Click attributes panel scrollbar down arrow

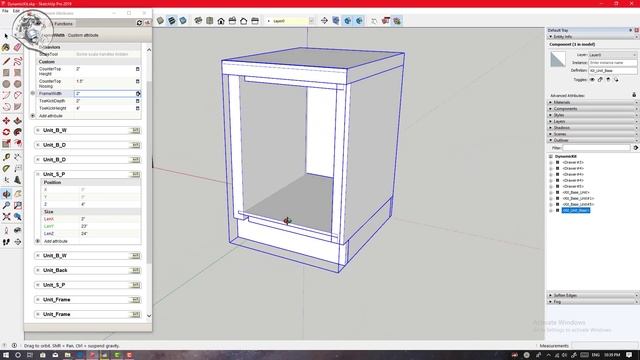click(149, 316)
